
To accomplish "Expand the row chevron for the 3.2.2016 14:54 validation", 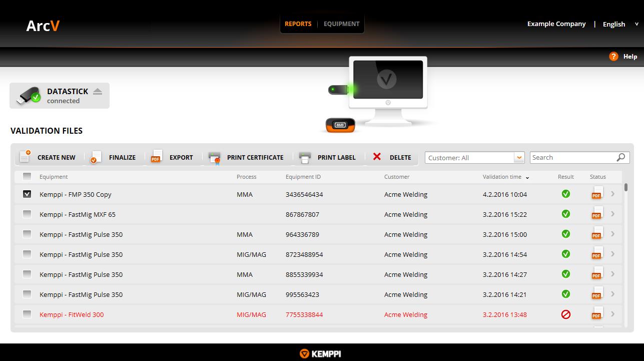I will pyautogui.click(x=612, y=254).
